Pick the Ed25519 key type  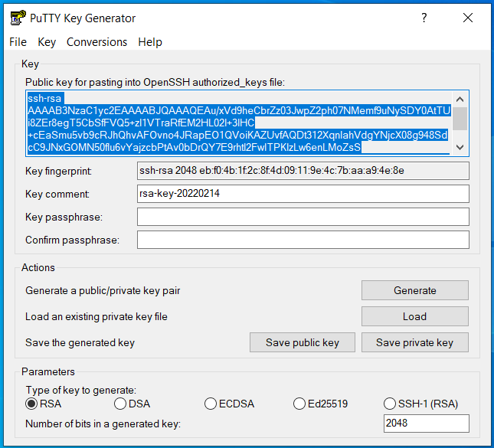(300, 404)
